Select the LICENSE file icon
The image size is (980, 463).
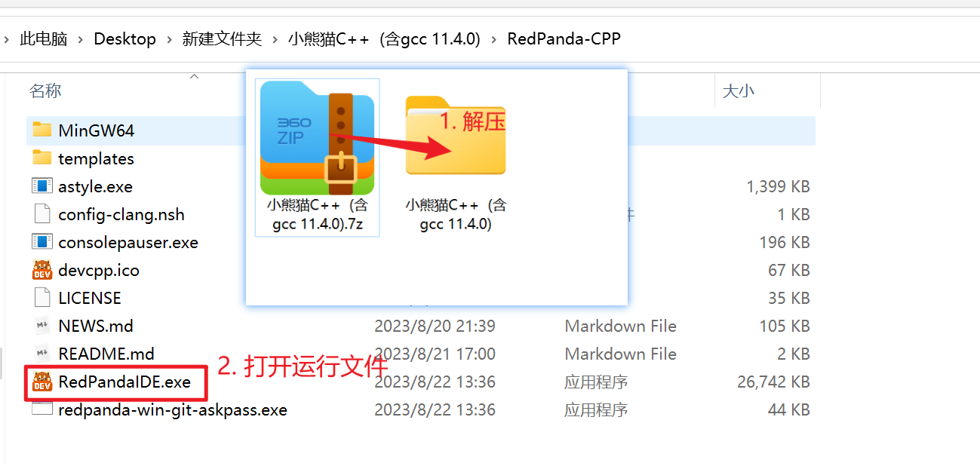tap(42, 297)
